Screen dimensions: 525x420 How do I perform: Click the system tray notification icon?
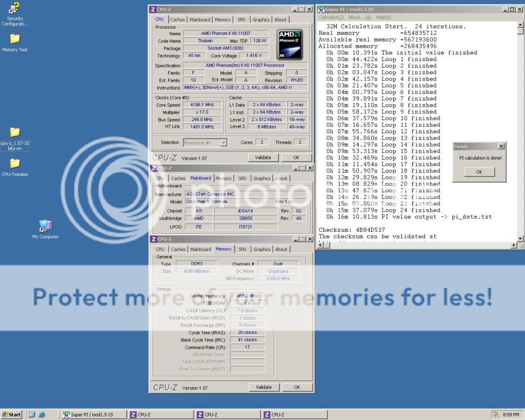click(496, 414)
